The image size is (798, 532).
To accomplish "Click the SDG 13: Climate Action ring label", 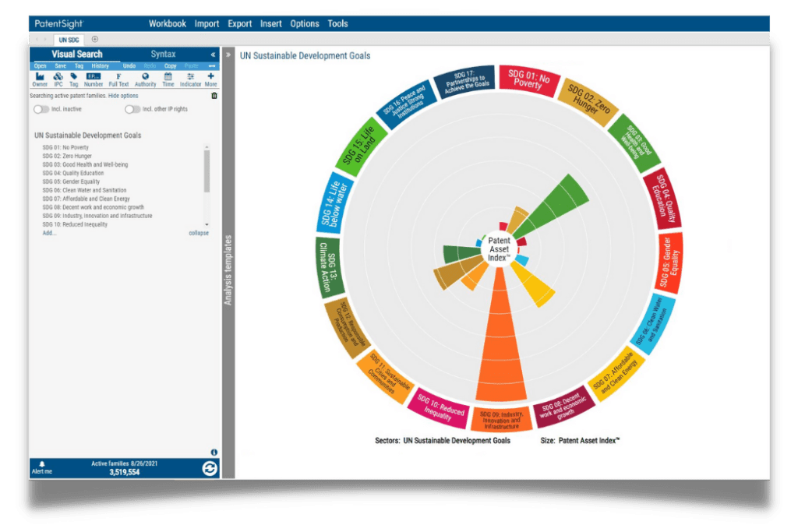I will (328, 267).
